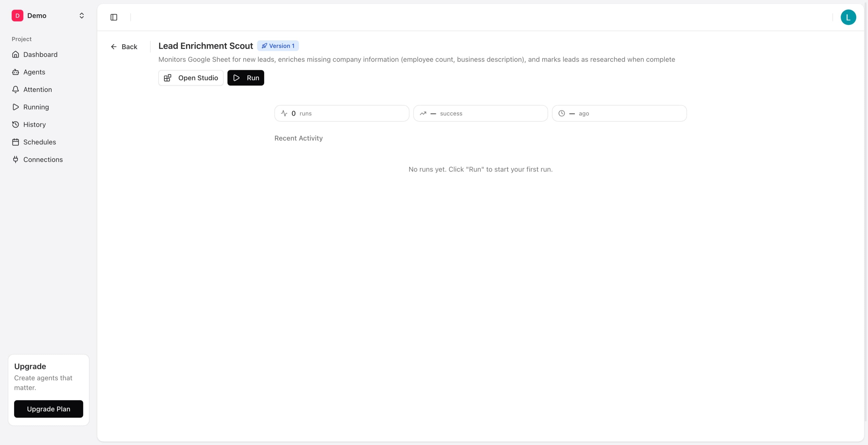Open the Demo workspace switcher chevrons

coord(82,16)
